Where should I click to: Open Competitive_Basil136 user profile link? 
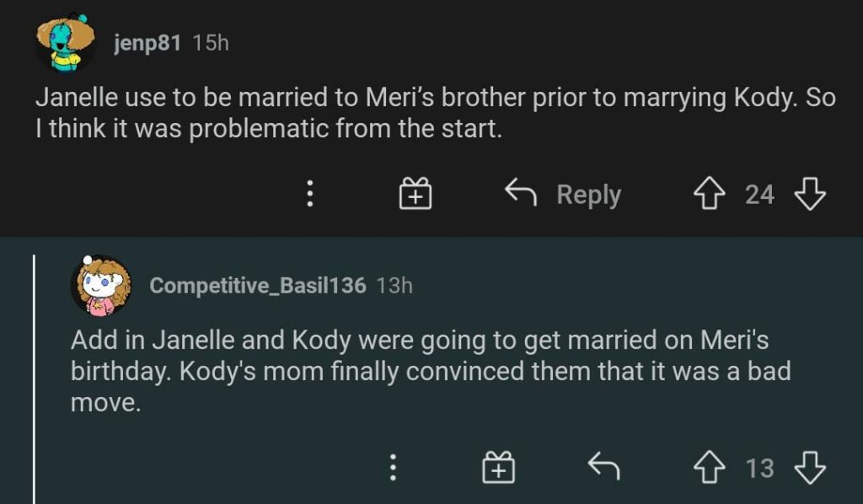[x=258, y=286]
